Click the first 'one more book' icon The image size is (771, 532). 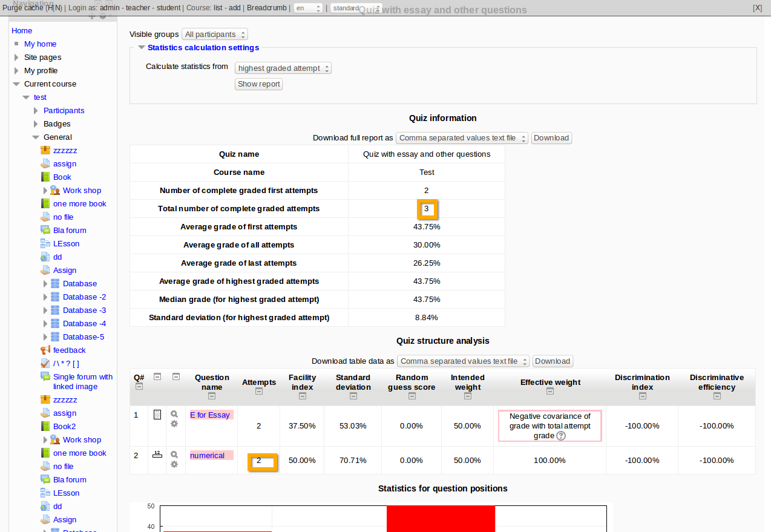tap(45, 203)
